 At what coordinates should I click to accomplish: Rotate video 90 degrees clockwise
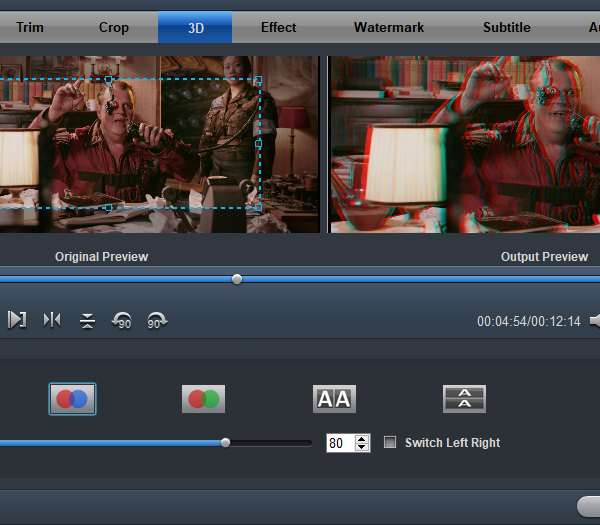pos(157,321)
